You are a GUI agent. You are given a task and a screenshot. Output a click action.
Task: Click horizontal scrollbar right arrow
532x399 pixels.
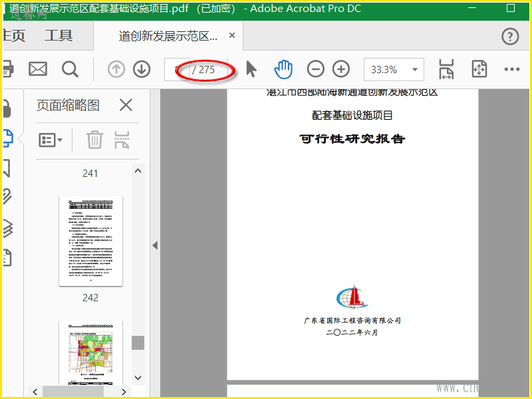[x=124, y=392]
